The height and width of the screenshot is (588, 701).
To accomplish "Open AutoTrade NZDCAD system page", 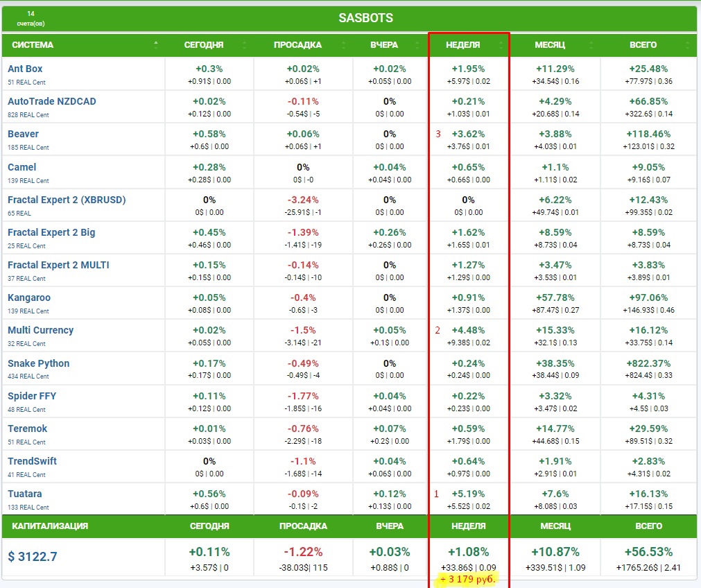I will pos(52,101).
